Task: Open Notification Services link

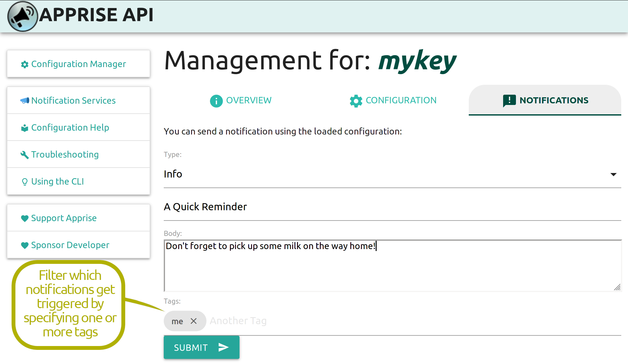Action: (79, 100)
